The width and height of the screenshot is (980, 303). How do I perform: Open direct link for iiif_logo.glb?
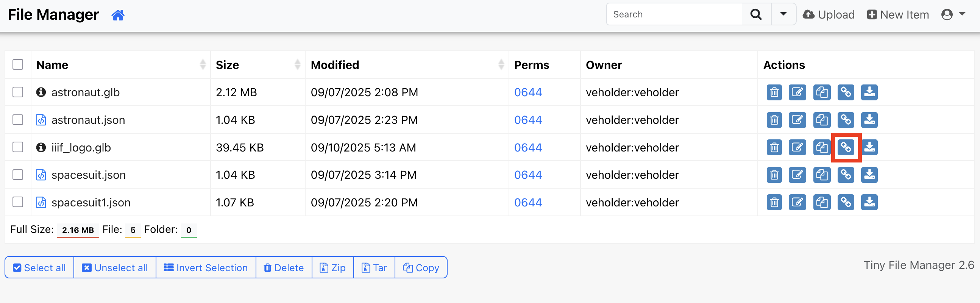pos(845,147)
